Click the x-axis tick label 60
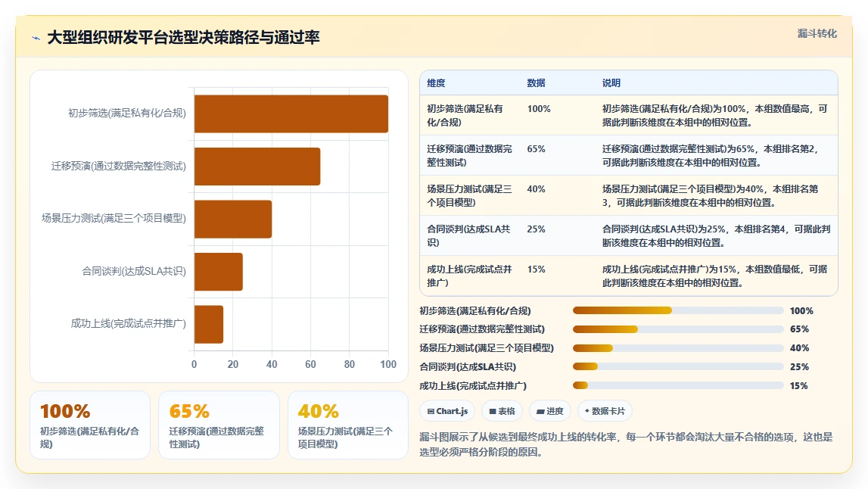The height and width of the screenshot is (489, 868). pos(310,364)
